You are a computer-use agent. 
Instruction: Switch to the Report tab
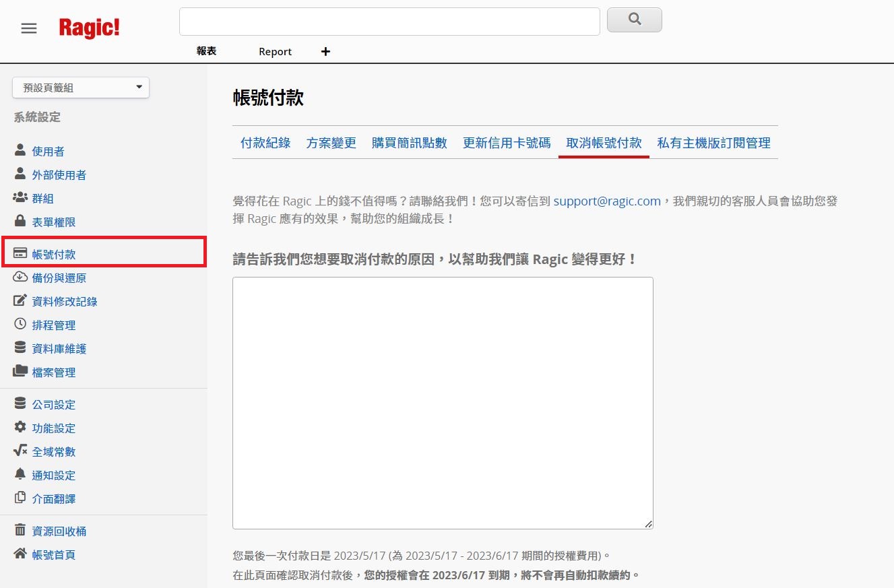275,52
